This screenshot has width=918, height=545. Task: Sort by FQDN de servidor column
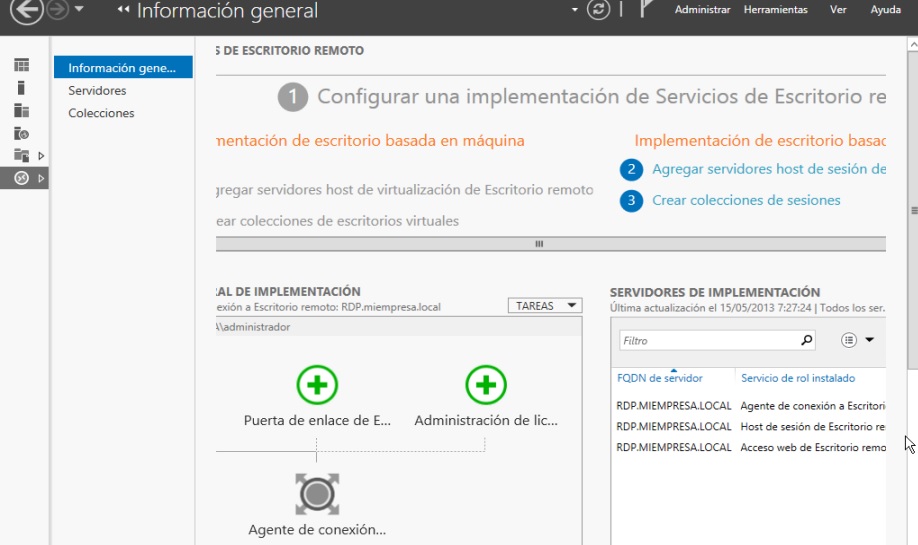click(659, 378)
